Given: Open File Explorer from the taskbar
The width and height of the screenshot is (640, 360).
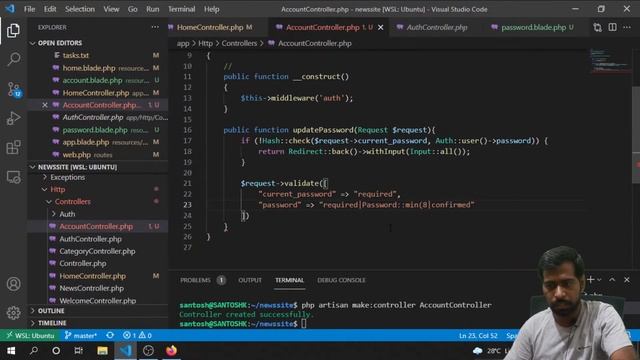Looking at the screenshot, I should [102, 351].
